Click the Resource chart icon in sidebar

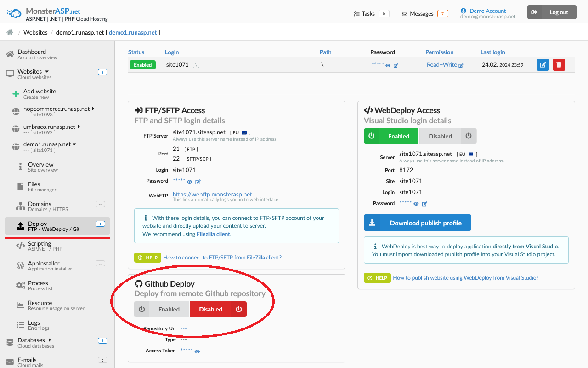[x=20, y=305]
